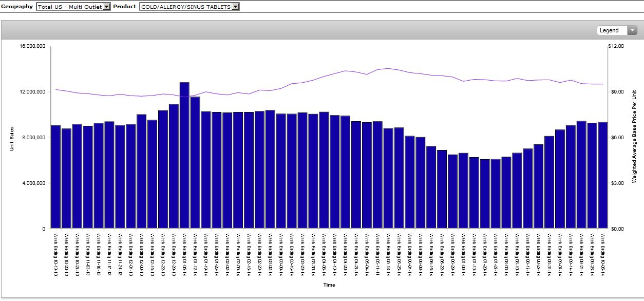Click the $3.00 price axis label
644x301 pixels.
tap(615, 183)
